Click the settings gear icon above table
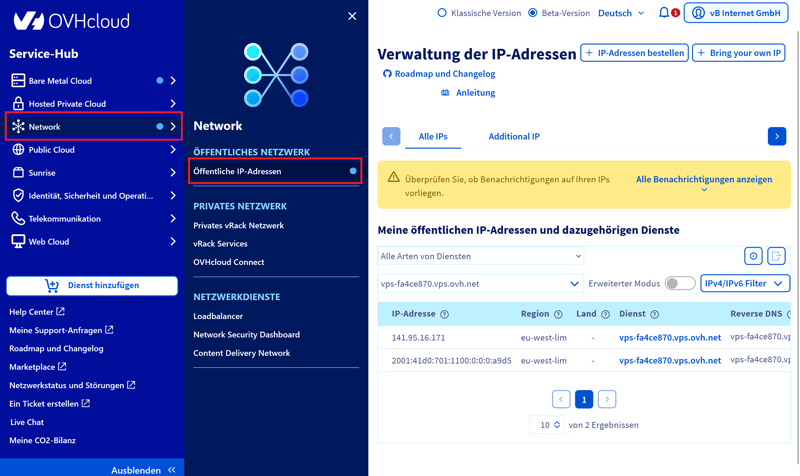Image resolution: width=800 pixels, height=476 pixels. click(x=753, y=256)
